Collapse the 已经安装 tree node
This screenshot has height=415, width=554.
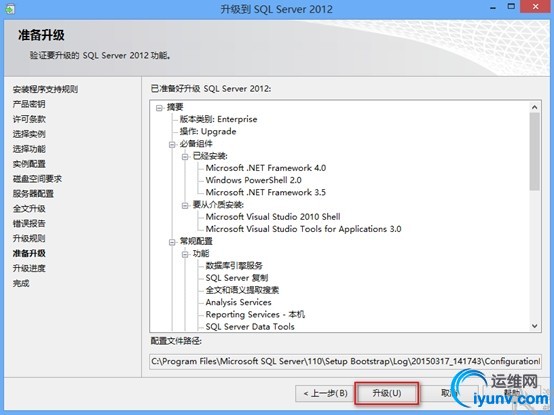[185, 156]
